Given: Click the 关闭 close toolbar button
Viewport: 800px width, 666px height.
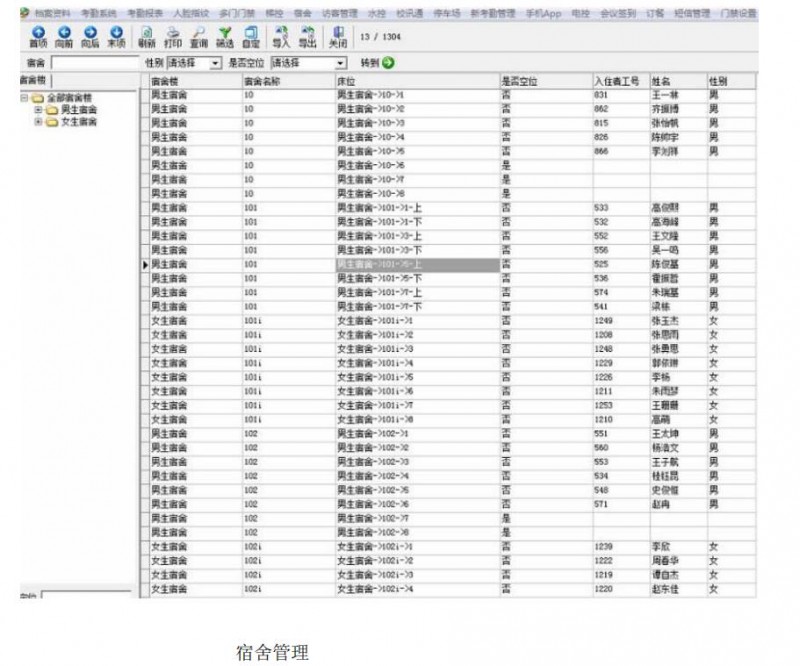Looking at the screenshot, I should [338, 37].
